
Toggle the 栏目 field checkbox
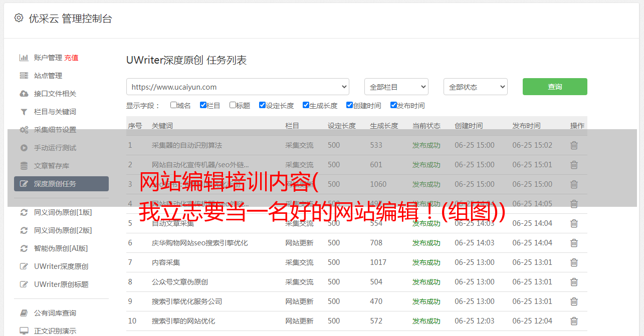203,105
